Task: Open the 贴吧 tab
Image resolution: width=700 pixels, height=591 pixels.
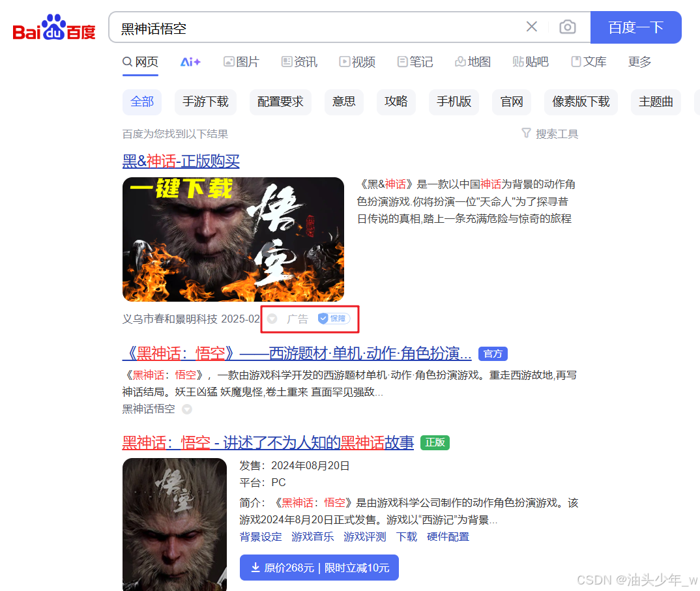Action: [531, 62]
